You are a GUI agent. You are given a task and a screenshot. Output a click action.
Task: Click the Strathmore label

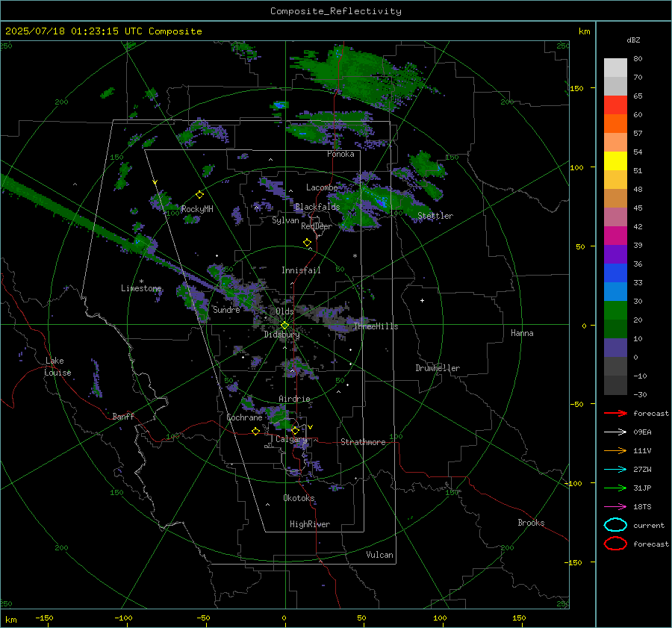tap(363, 442)
